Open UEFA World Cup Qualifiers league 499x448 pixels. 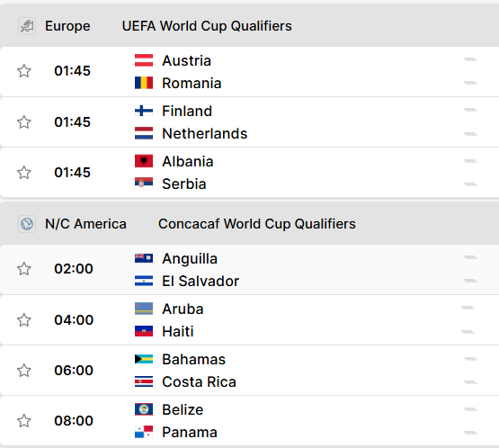[207, 26]
